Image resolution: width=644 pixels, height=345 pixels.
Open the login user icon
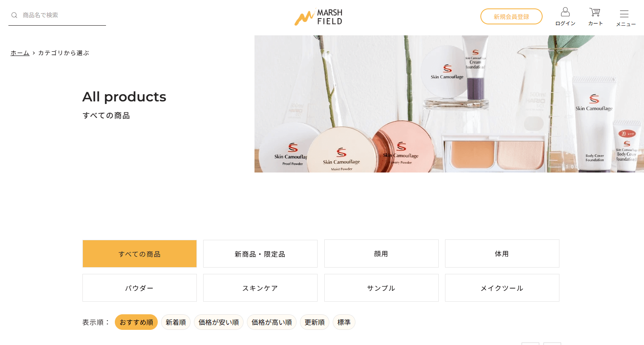(565, 12)
